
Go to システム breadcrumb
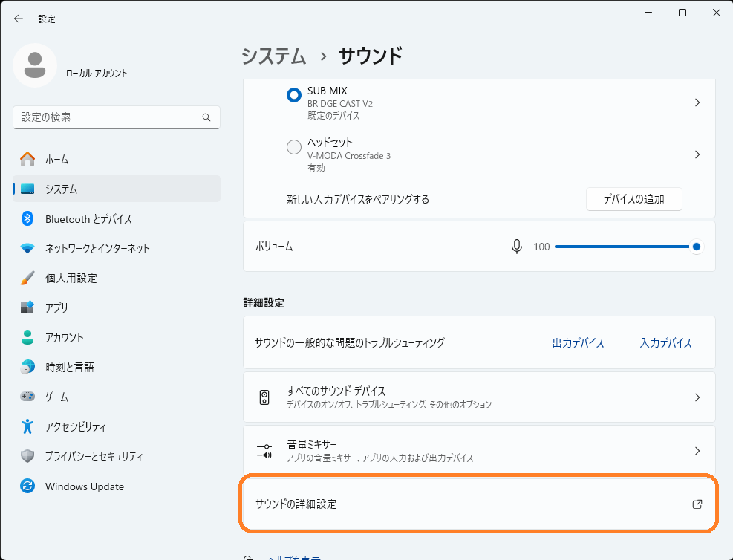[x=274, y=56]
